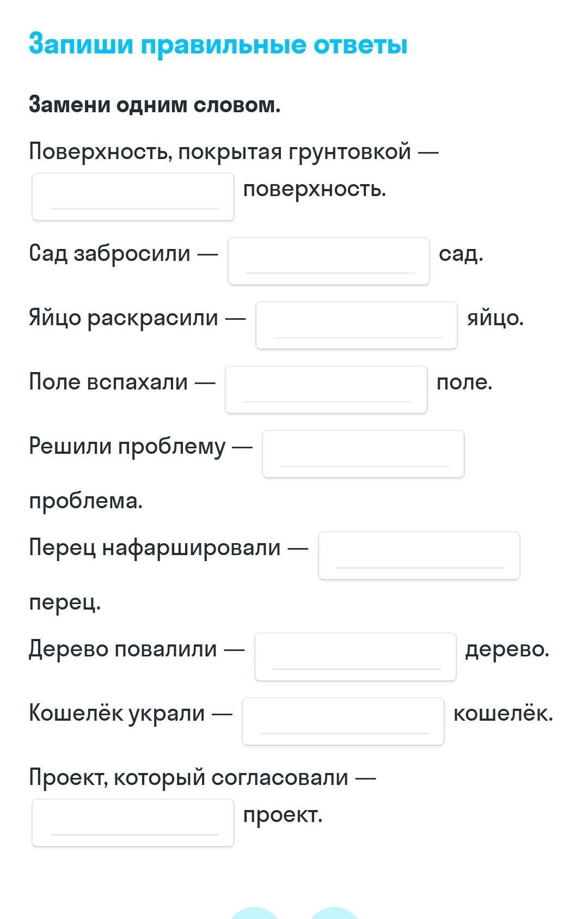The height and width of the screenshot is (919, 588).
Task: Click the phrase 'Проект, который согласовали —'
Action: 203,777
